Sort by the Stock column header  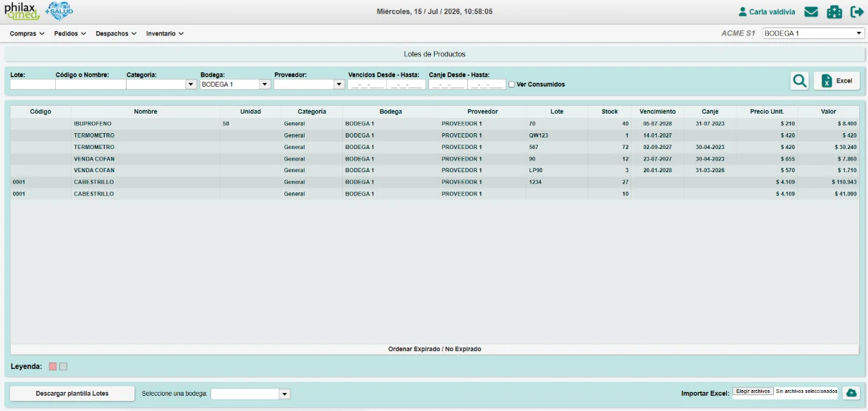[610, 111]
